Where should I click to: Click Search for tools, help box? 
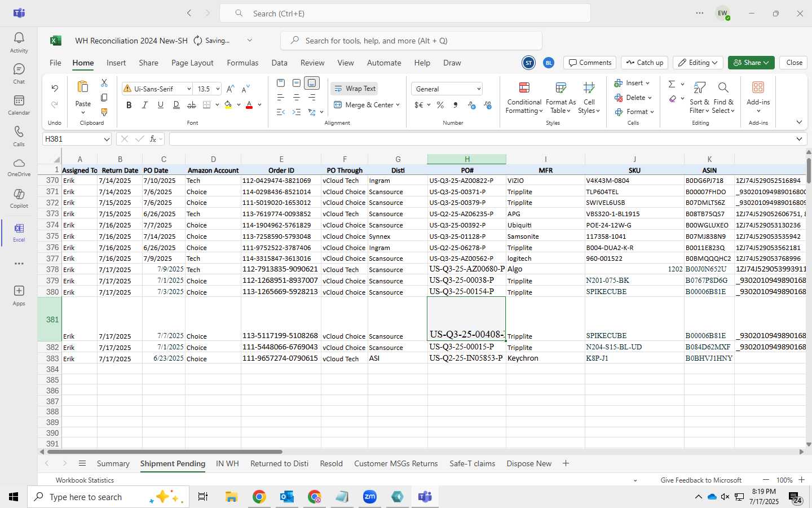coord(411,41)
